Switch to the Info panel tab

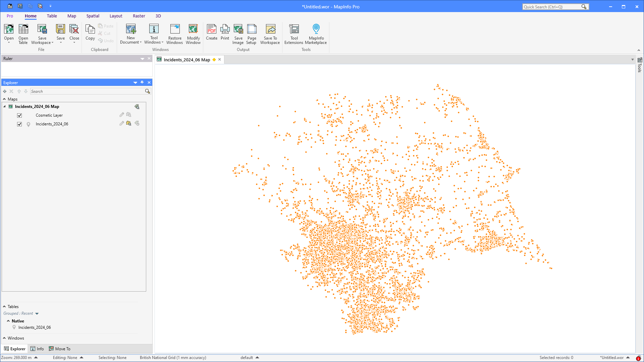pyautogui.click(x=37, y=349)
